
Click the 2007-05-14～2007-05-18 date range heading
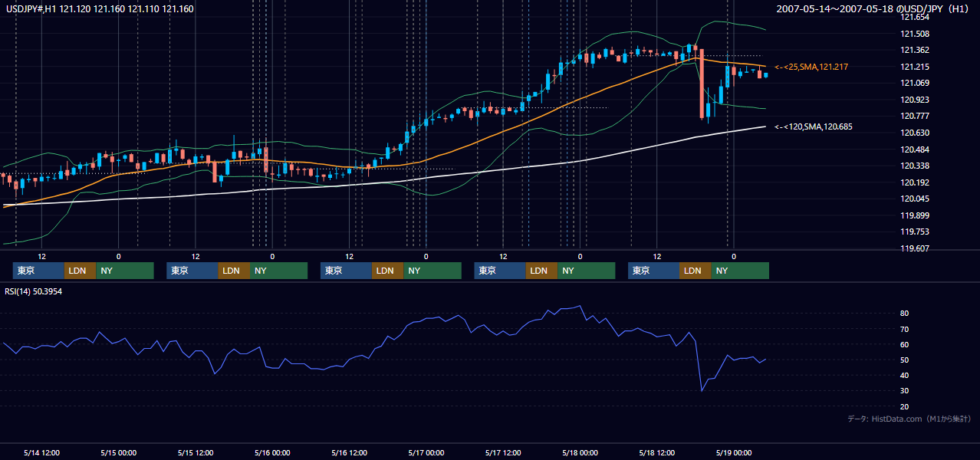click(874, 9)
